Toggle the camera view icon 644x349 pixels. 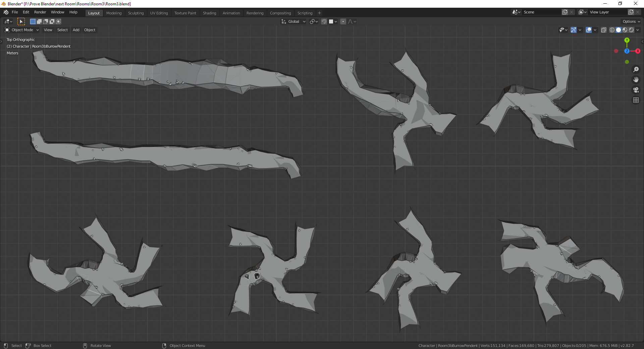[x=636, y=90]
